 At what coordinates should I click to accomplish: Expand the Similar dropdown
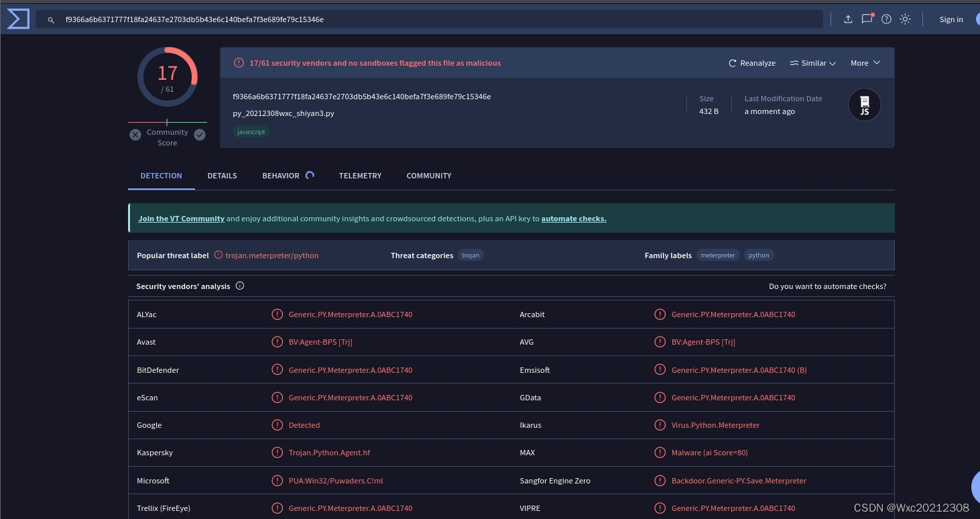[812, 63]
